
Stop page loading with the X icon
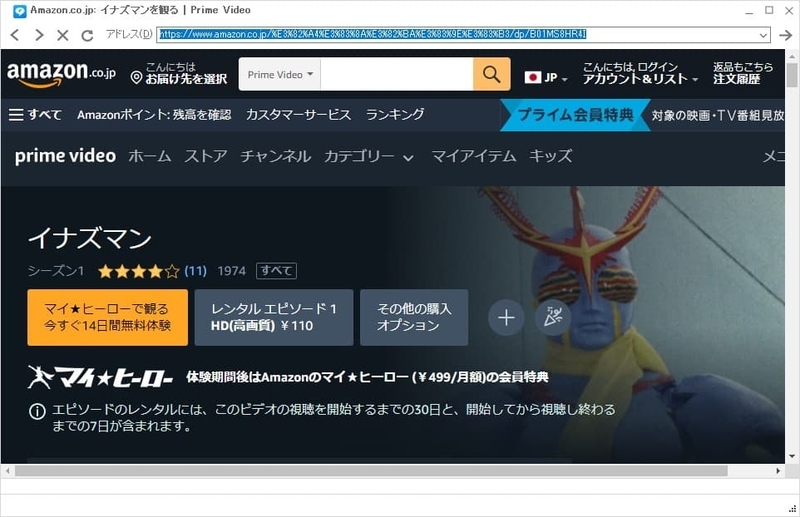click(63, 35)
